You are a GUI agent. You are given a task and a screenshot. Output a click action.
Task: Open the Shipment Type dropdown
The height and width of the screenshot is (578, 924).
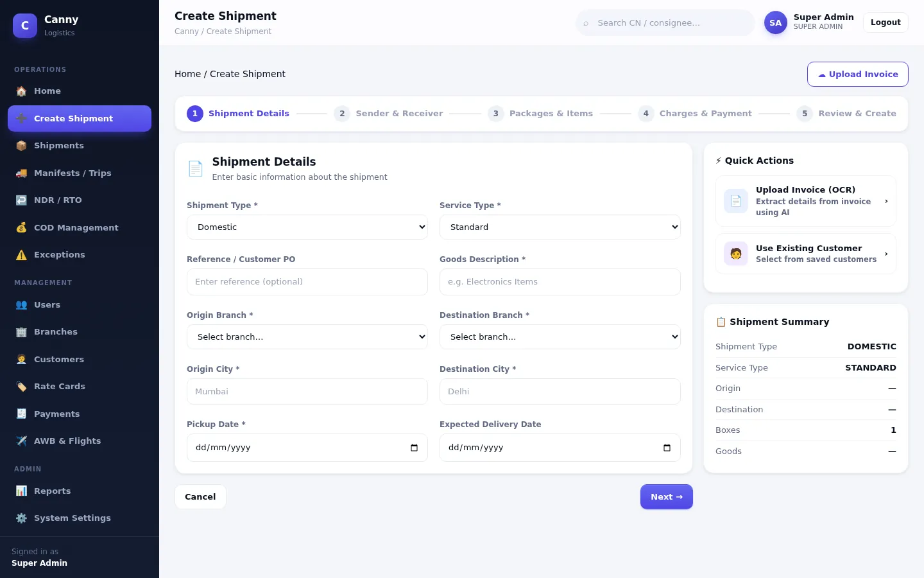click(307, 227)
